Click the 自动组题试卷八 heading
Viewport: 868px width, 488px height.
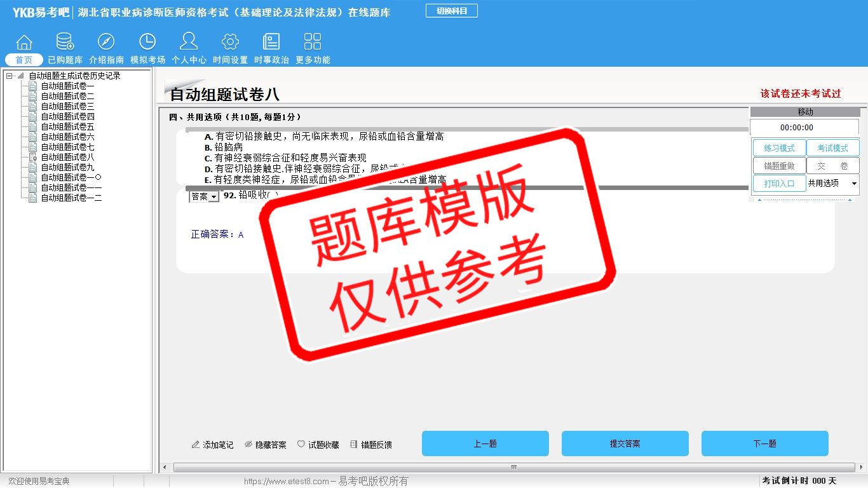(224, 95)
